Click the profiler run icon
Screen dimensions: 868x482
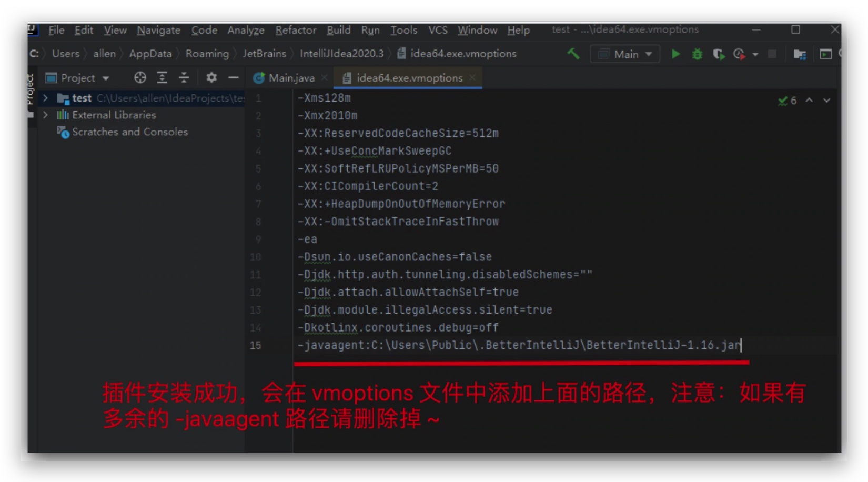(739, 54)
